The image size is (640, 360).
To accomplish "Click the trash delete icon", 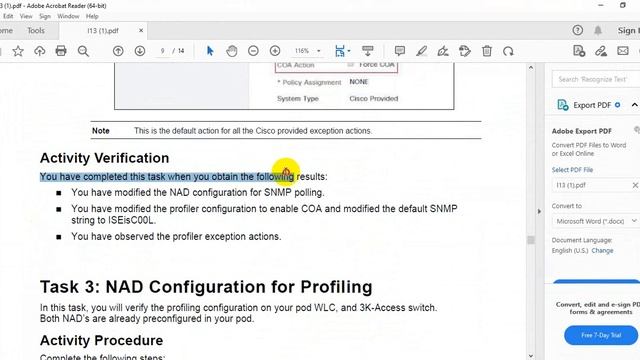I will (x=487, y=51).
